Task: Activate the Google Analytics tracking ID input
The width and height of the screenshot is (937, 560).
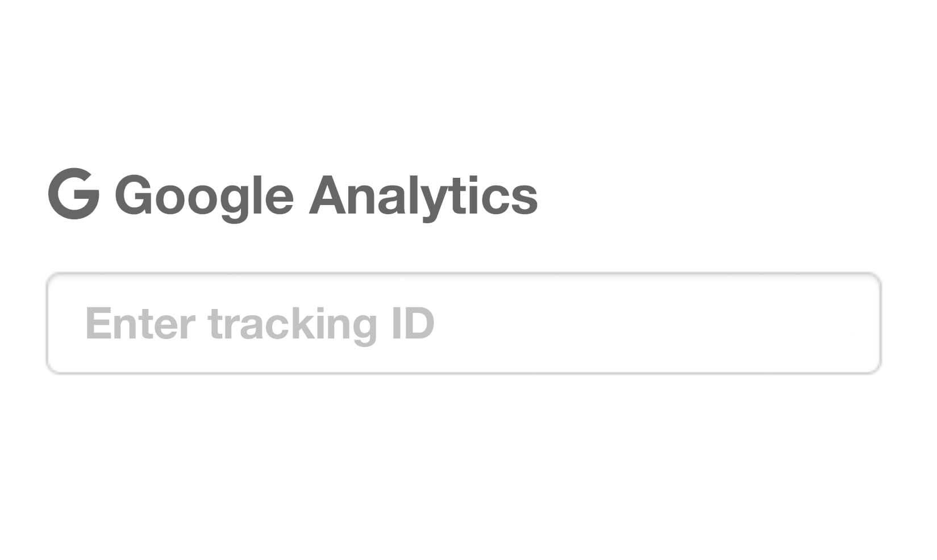Action: (x=464, y=323)
